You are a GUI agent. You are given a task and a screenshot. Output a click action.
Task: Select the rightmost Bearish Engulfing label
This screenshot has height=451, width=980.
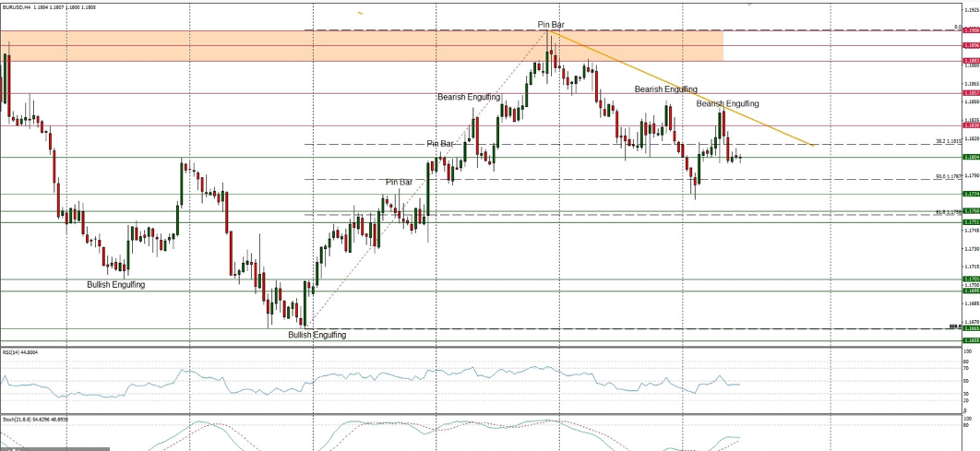[x=727, y=103]
